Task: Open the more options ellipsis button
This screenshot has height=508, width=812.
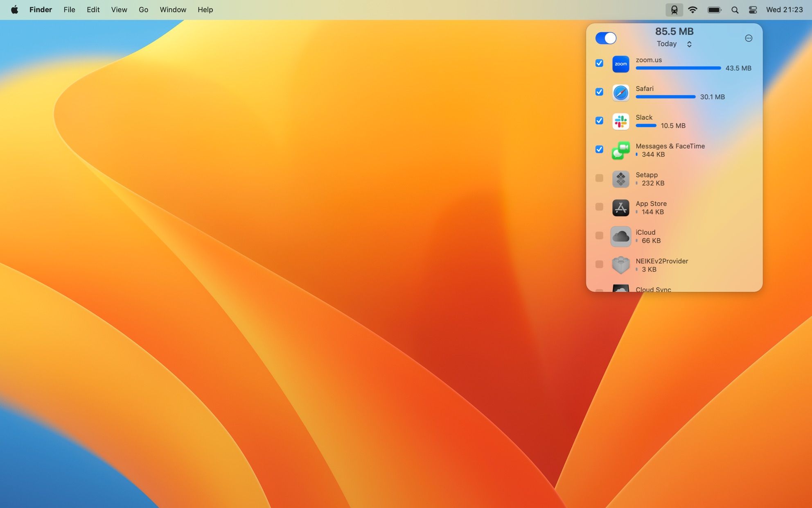Action: 748,38
